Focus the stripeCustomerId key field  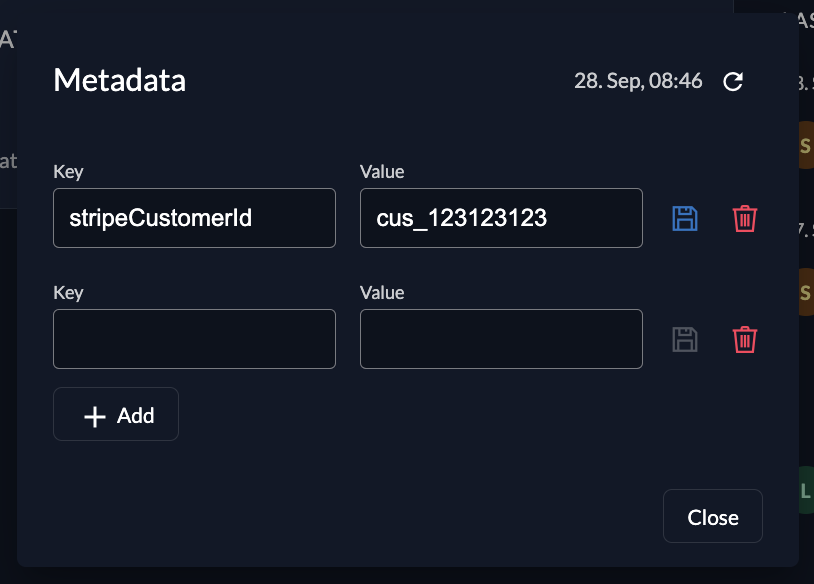[x=194, y=218]
